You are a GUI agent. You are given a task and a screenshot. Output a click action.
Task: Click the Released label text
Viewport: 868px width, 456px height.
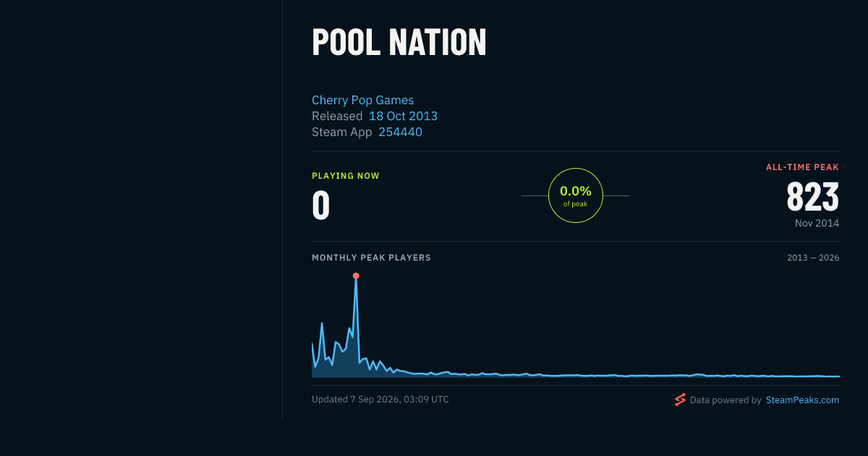[x=337, y=116]
